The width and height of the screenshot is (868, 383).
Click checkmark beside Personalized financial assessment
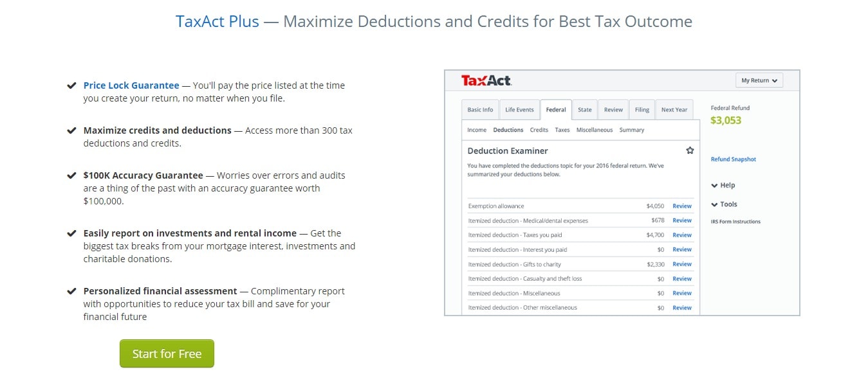tap(71, 291)
